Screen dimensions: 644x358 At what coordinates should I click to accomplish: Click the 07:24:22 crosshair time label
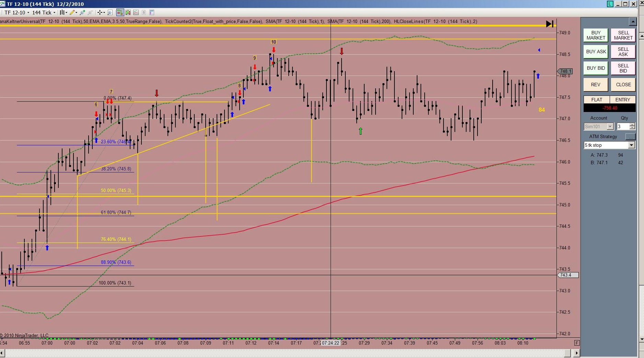tap(331, 343)
